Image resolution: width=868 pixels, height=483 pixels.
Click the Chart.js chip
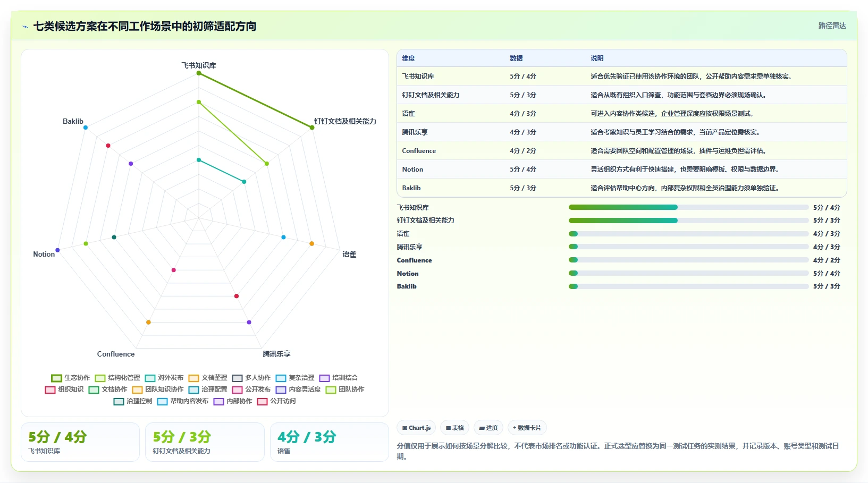(x=416, y=428)
